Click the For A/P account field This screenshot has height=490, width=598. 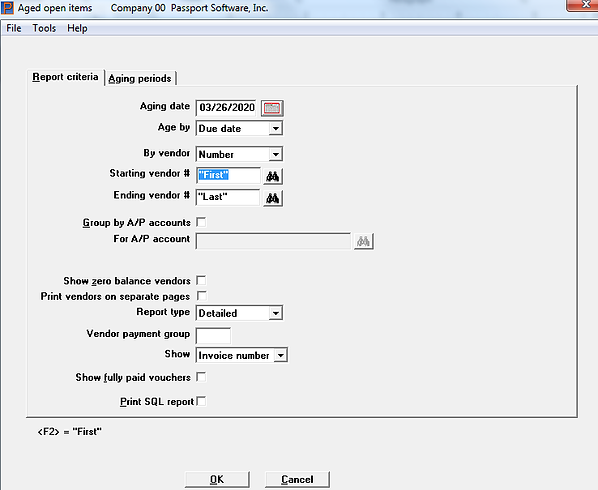273,241
